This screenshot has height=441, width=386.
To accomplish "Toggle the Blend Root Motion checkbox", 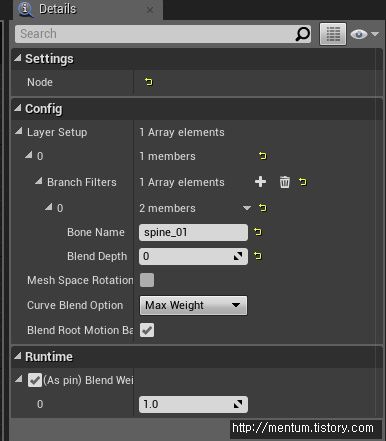I will (x=147, y=330).
